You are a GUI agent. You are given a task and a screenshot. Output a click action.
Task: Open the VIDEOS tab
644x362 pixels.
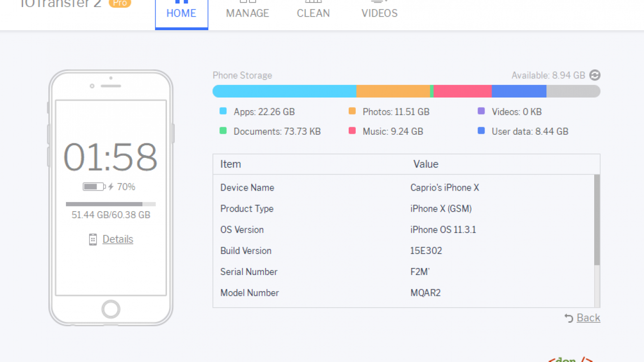tap(379, 14)
